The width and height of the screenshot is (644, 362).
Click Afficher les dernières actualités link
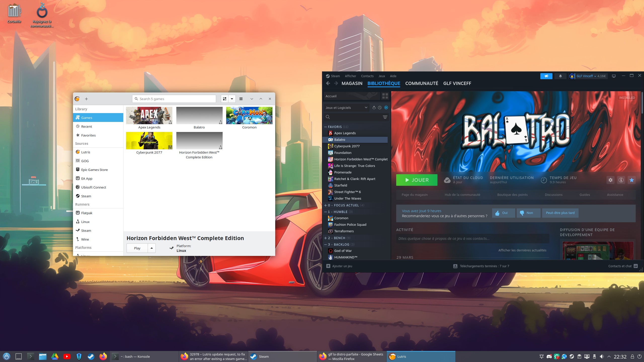(522, 250)
